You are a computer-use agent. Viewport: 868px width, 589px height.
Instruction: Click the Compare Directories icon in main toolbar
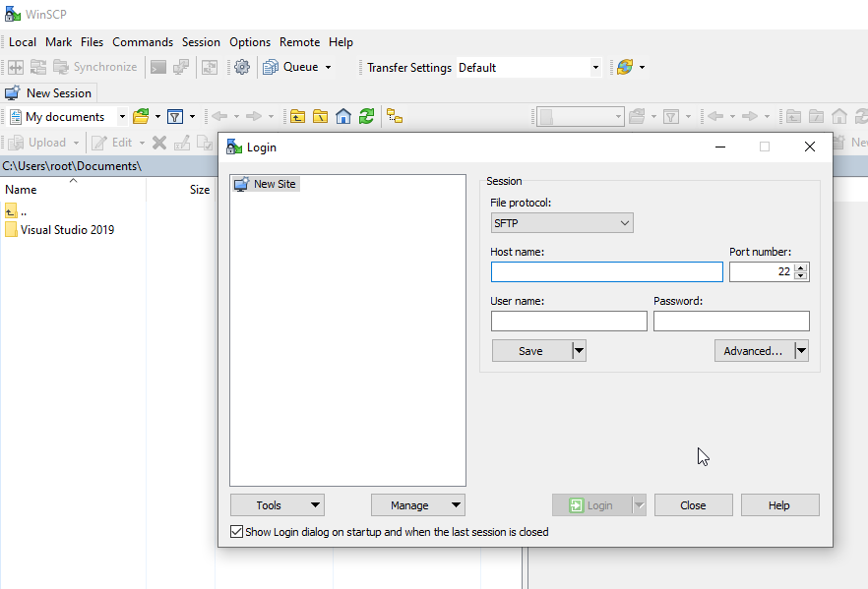click(x=16, y=68)
